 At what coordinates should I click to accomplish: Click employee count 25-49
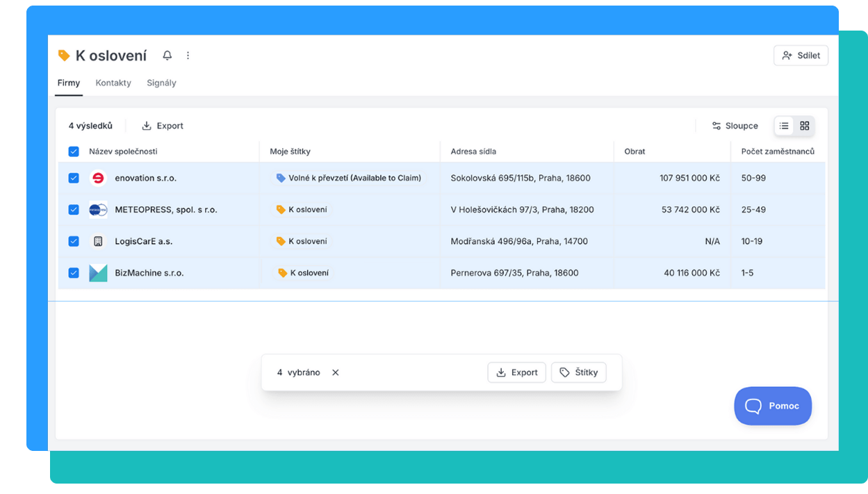click(x=753, y=210)
